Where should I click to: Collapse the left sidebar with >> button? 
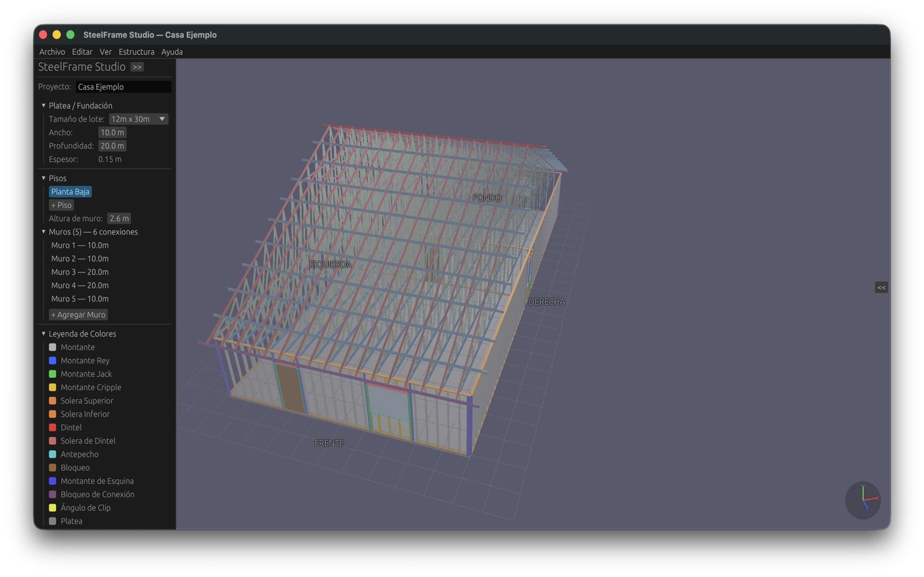point(137,67)
